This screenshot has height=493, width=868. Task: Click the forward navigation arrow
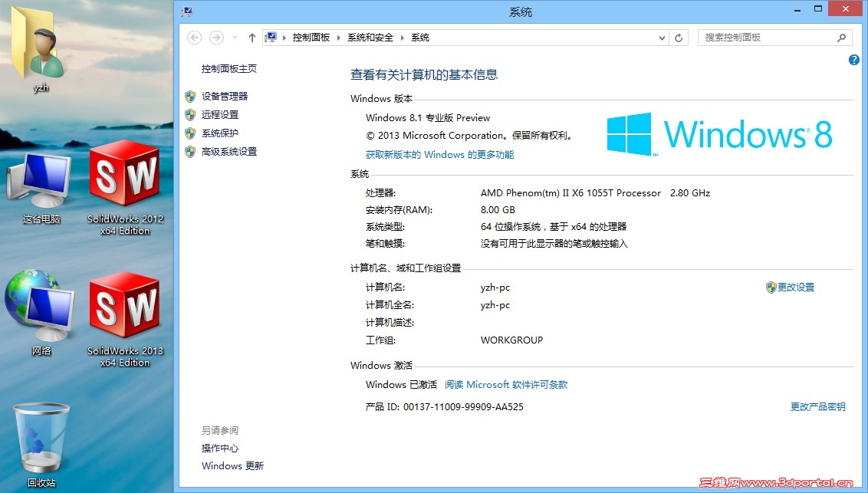216,38
